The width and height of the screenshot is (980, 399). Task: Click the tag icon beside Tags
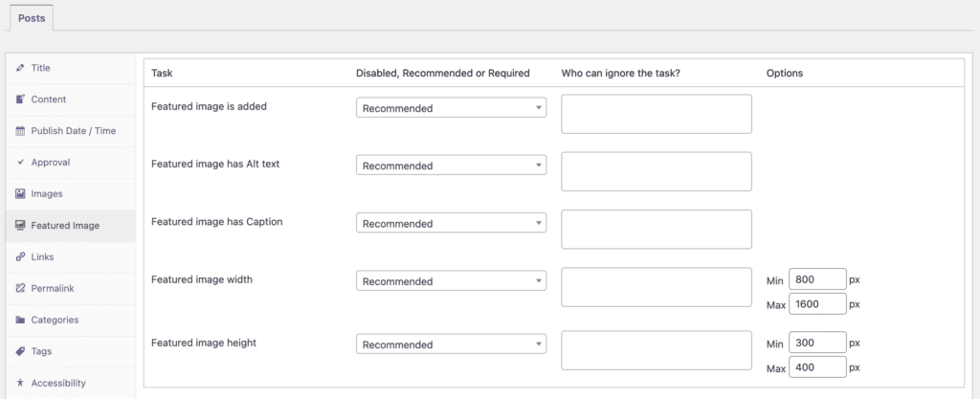coord(20,351)
